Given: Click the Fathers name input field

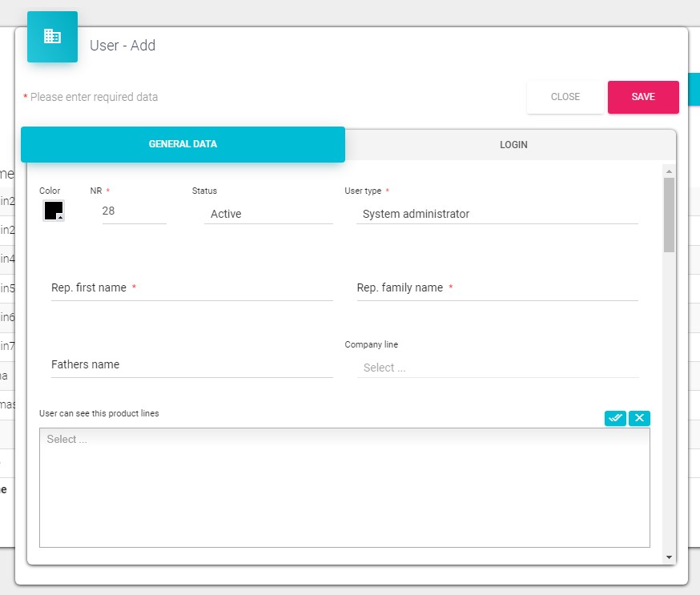Looking at the screenshot, I should point(191,365).
